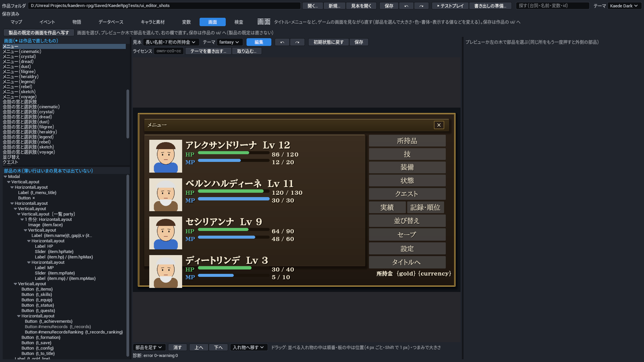Click the top toolbar 保存 button

point(389,6)
